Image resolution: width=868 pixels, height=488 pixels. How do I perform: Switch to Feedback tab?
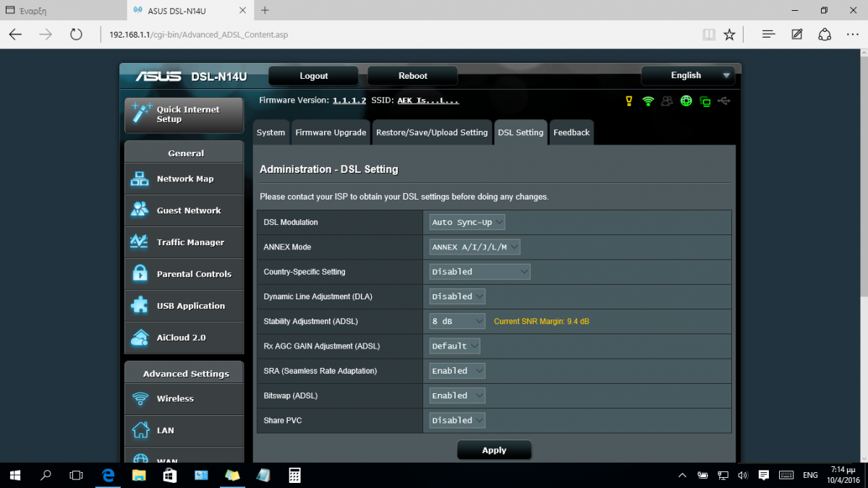(x=571, y=132)
